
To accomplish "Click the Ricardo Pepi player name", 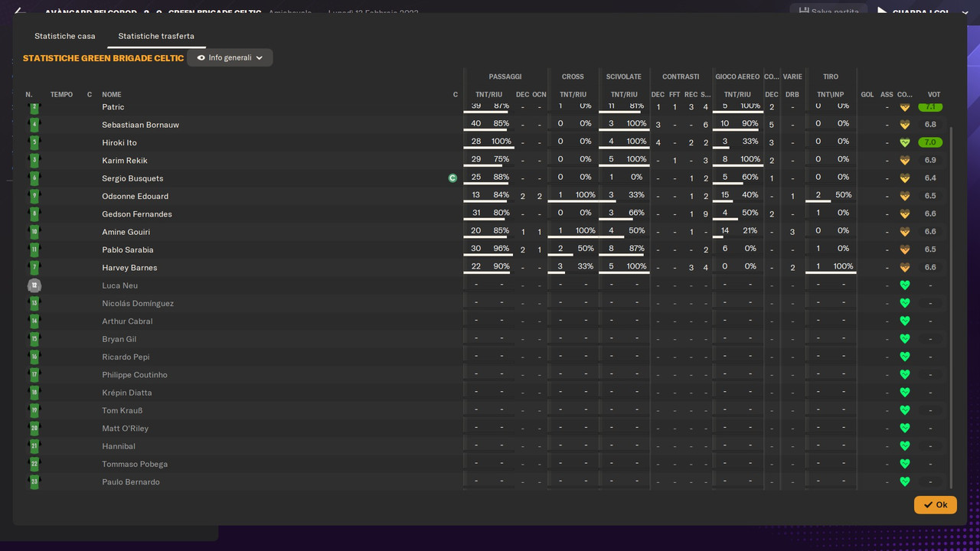I will coord(126,357).
